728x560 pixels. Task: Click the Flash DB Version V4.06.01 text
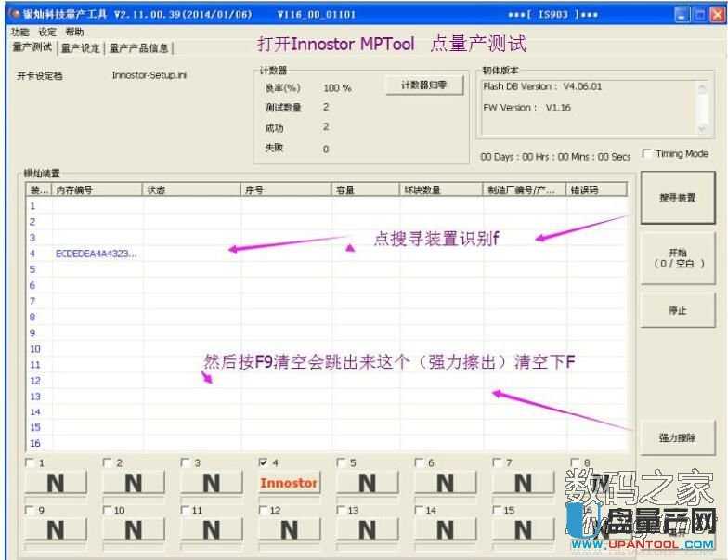pos(542,86)
